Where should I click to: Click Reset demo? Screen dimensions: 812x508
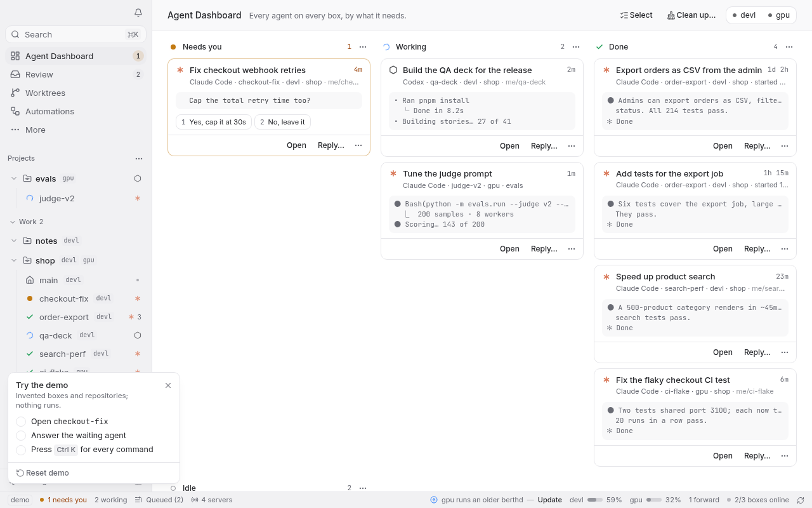43,473
